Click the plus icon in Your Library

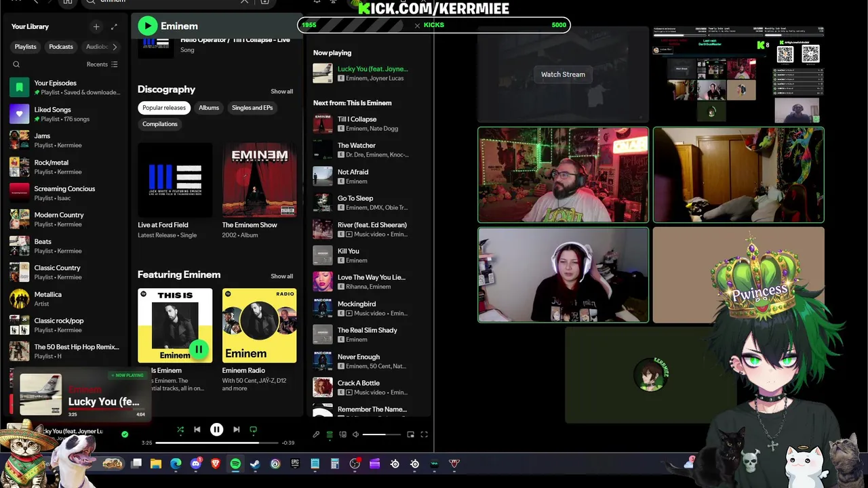(96, 26)
